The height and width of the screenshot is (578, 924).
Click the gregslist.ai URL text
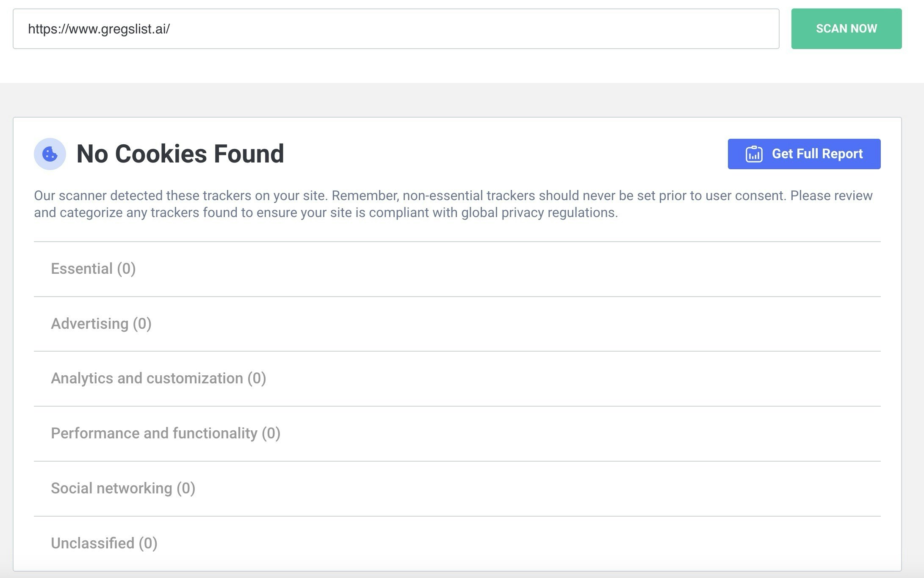[99, 29]
